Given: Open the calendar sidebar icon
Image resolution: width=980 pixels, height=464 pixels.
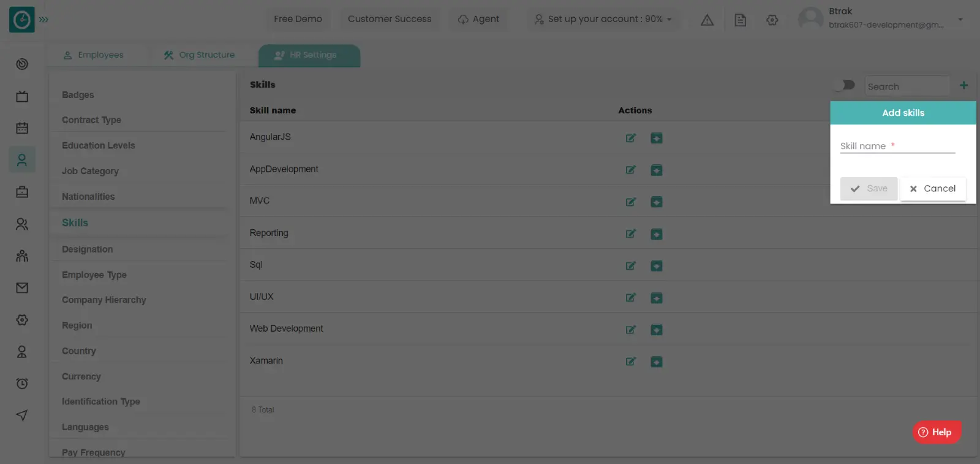Looking at the screenshot, I should 22,128.
